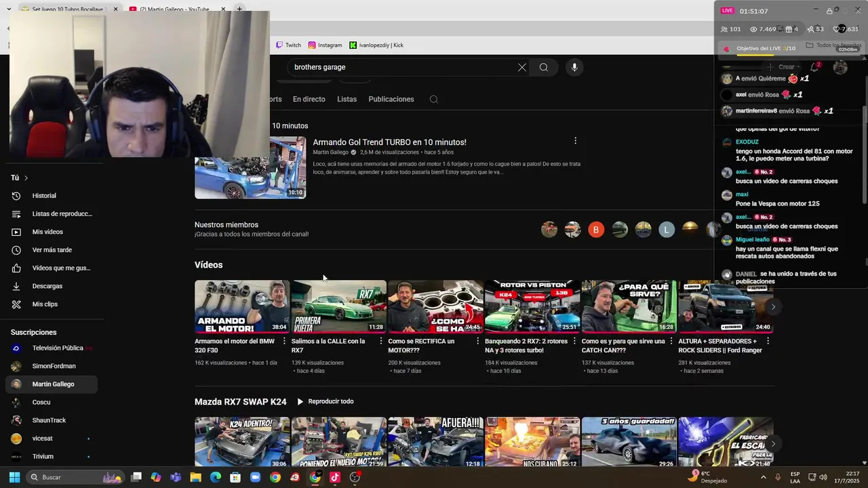Open Listas de reproducción in sidebar
868x488 pixels.
click(x=52, y=213)
